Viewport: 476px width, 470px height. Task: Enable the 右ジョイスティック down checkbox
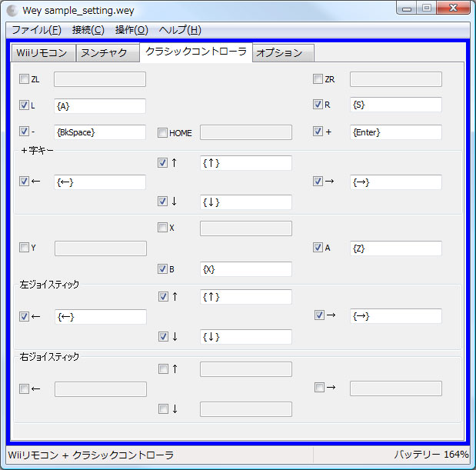(x=163, y=409)
